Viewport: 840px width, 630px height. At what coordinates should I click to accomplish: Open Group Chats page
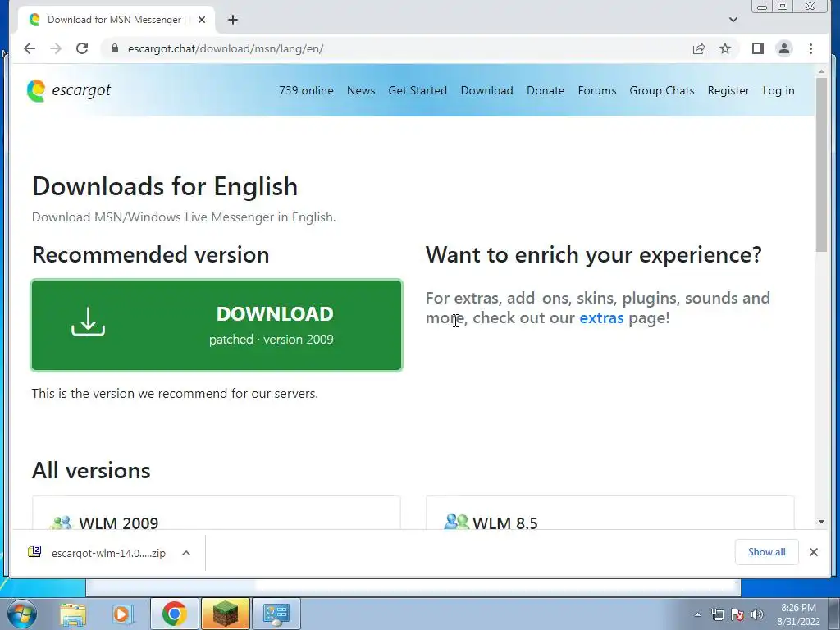[662, 90]
